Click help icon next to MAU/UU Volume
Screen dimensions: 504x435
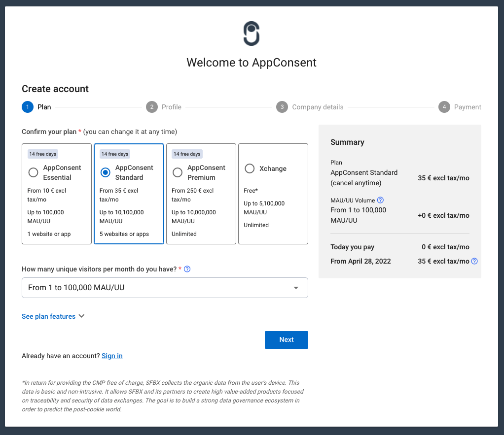pyautogui.click(x=380, y=200)
